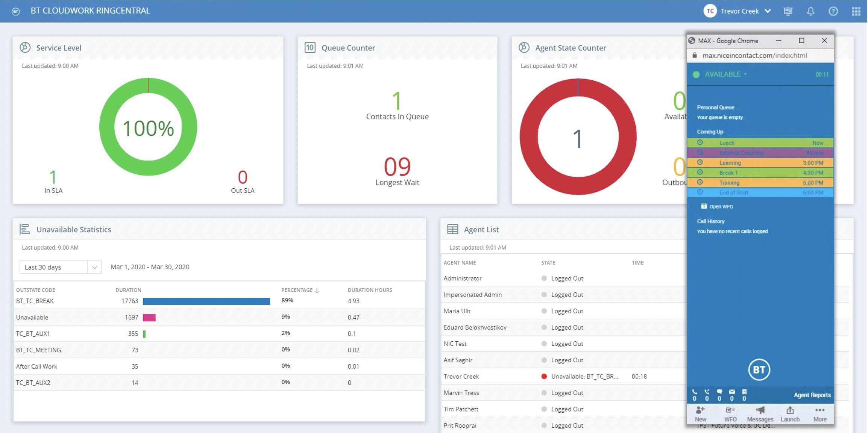Open Agent Reports in MAX panel
The image size is (868, 433).
coord(812,395)
